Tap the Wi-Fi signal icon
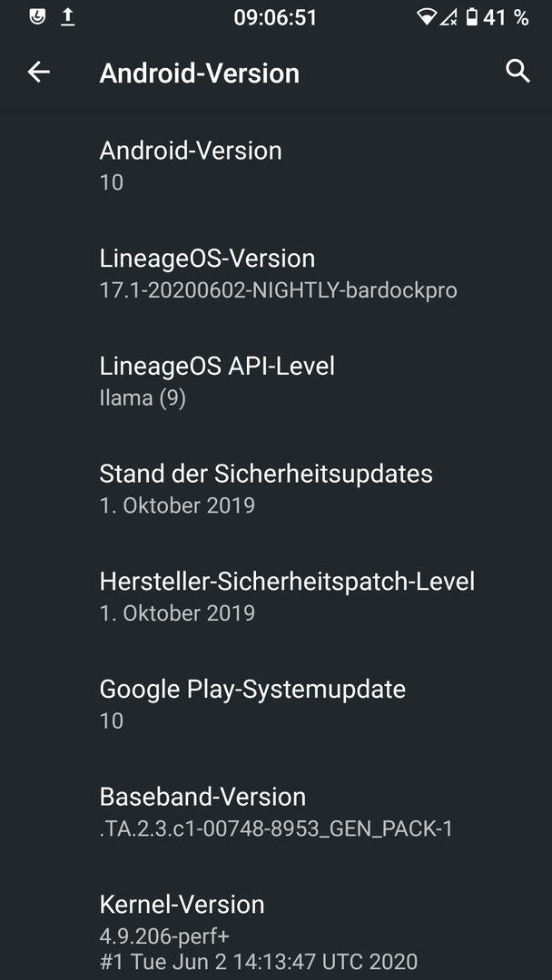 pyautogui.click(x=427, y=17)
